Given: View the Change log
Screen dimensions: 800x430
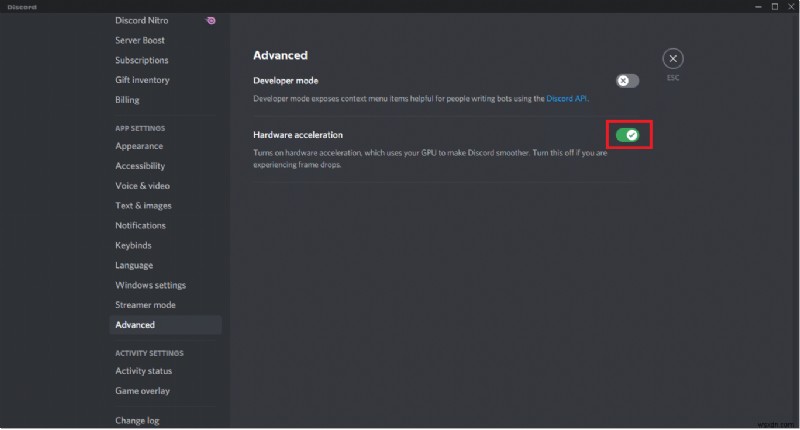Looking at the screenshot, I should click(x=137, y=420).
